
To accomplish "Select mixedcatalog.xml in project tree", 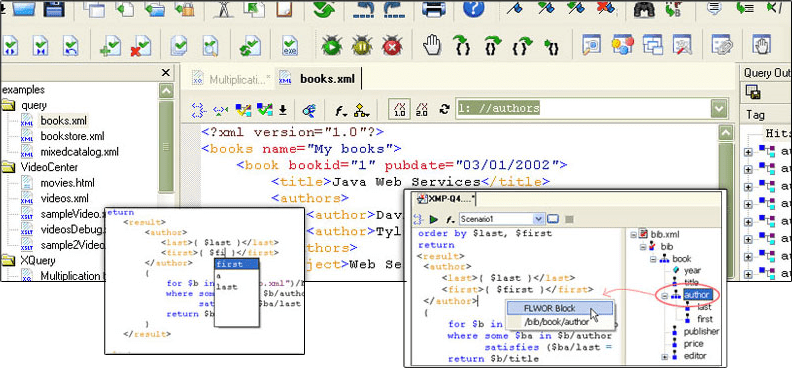I will tap(80, 152).
